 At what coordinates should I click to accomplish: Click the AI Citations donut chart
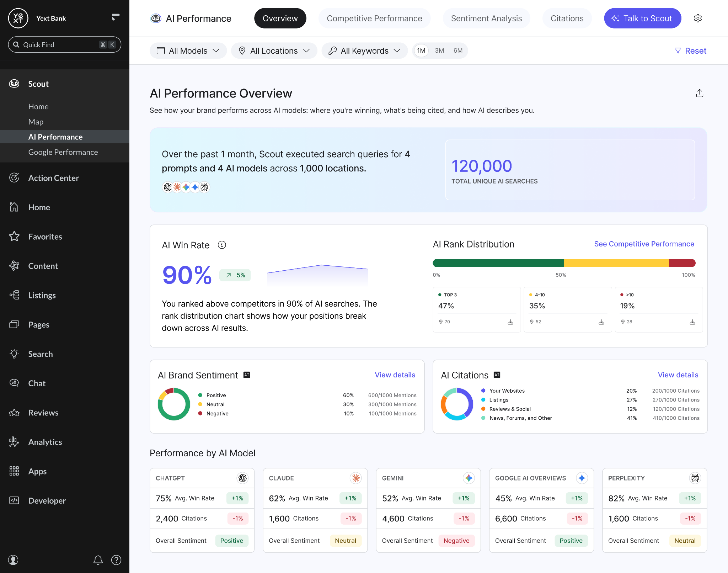(457, 404)
